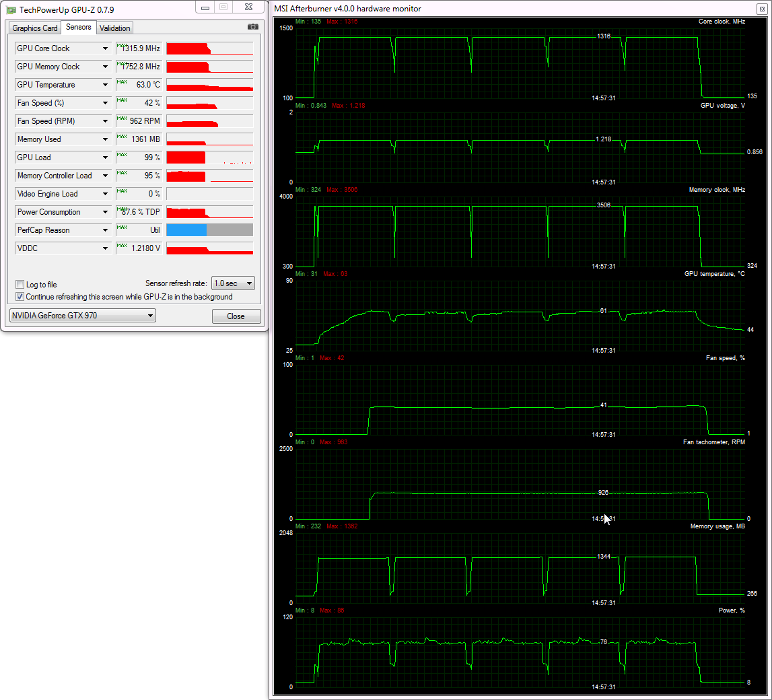Open the GPU Core Clock sensor dropdown
Viewport: 772px width, 700px height.
105,48
